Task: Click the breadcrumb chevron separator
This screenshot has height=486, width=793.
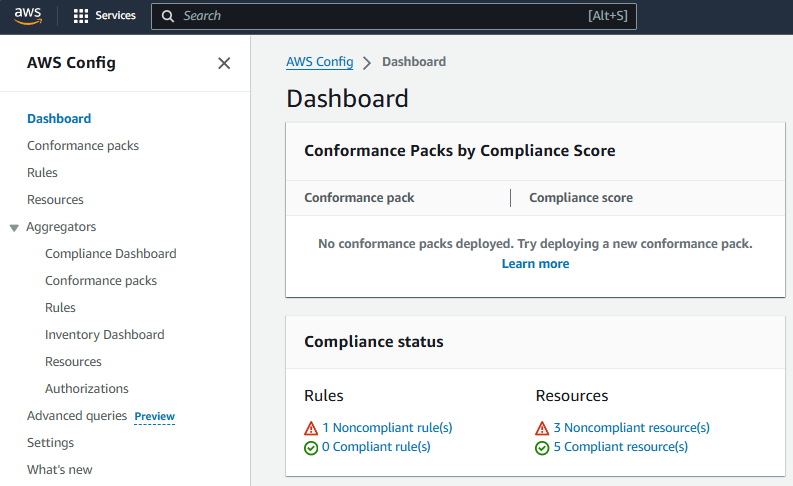Action: (367, 63)
